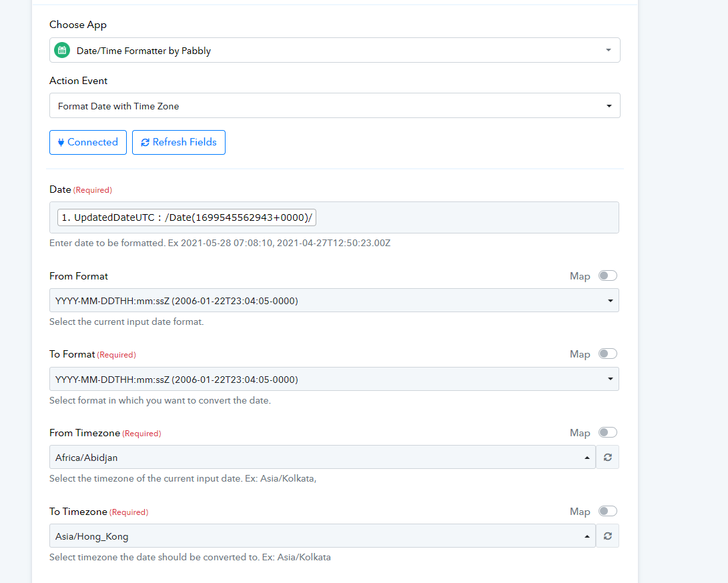Screen dimensions: 728x583
Task: Toggle Map switch for To Format
Action: click(607, 354)
